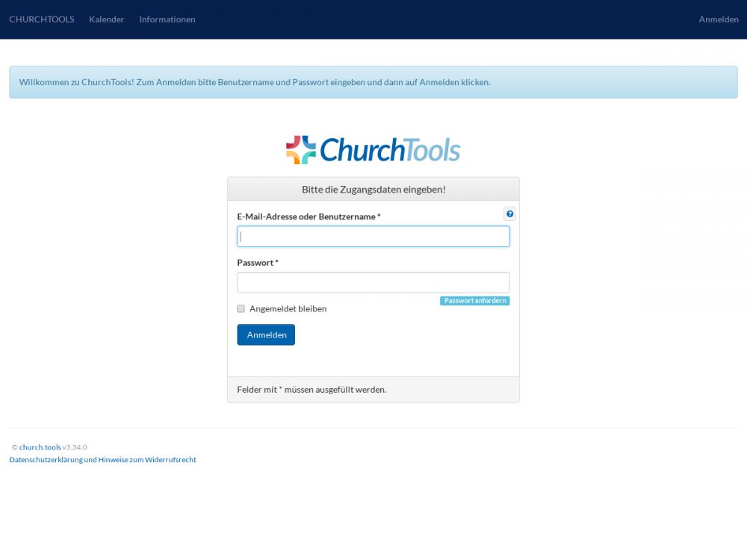The width and height of the screenshot is (747, 560).
Task: Open the Datenschutzerklärung und Widerrufsrecht link
Action: tap(102, 460)
